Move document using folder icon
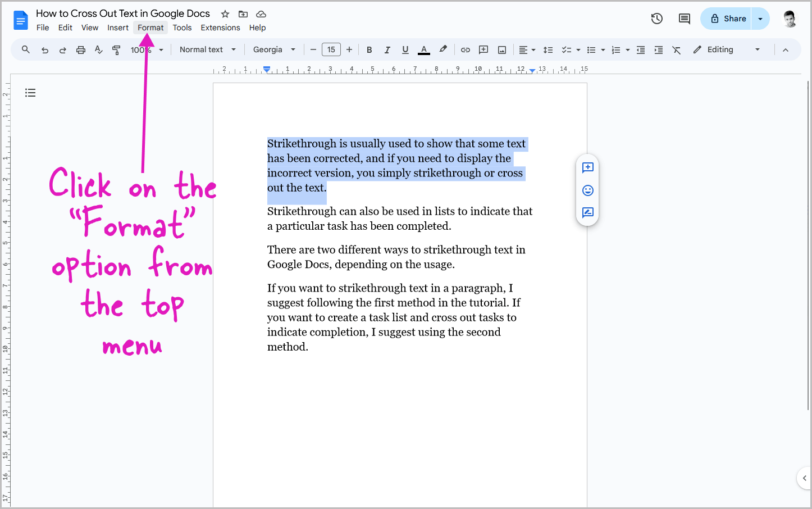 point(243,14)
